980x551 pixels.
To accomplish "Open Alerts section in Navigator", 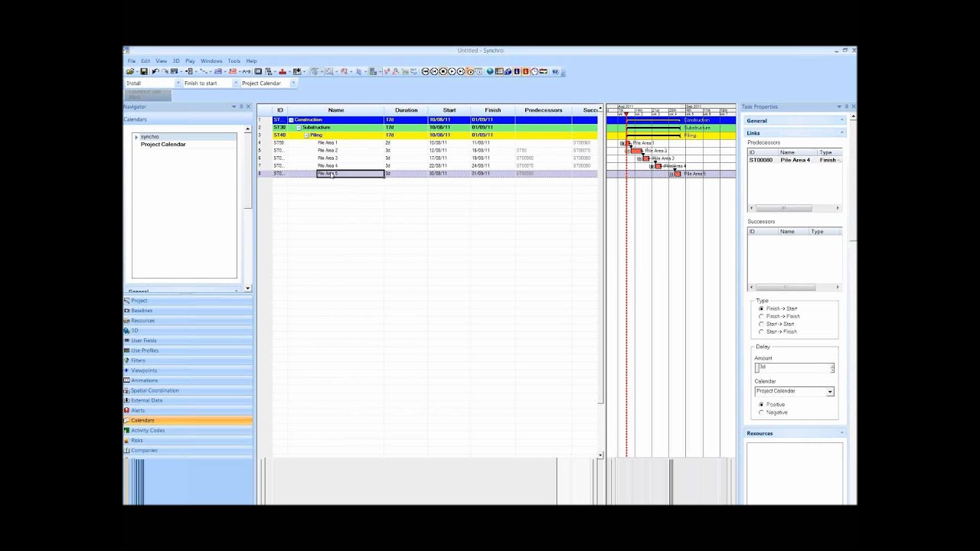I will [x=188, y=410].
